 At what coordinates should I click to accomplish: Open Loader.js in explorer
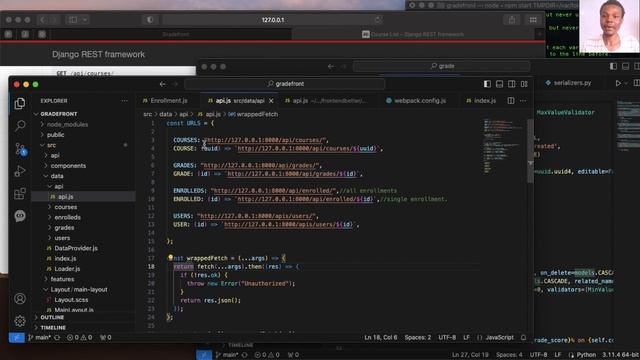click(67, 269)
